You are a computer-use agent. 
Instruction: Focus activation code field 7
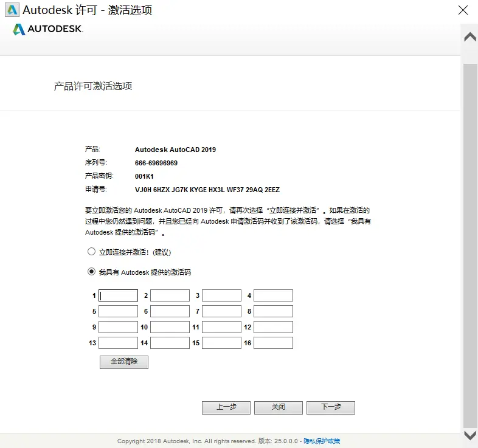tap(221, 311)
